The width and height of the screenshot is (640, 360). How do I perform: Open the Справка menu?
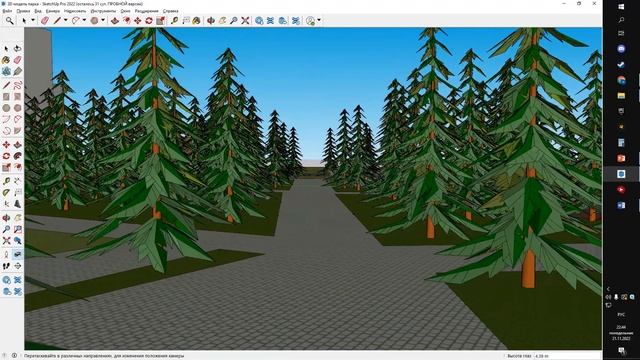tap(170, 11)
